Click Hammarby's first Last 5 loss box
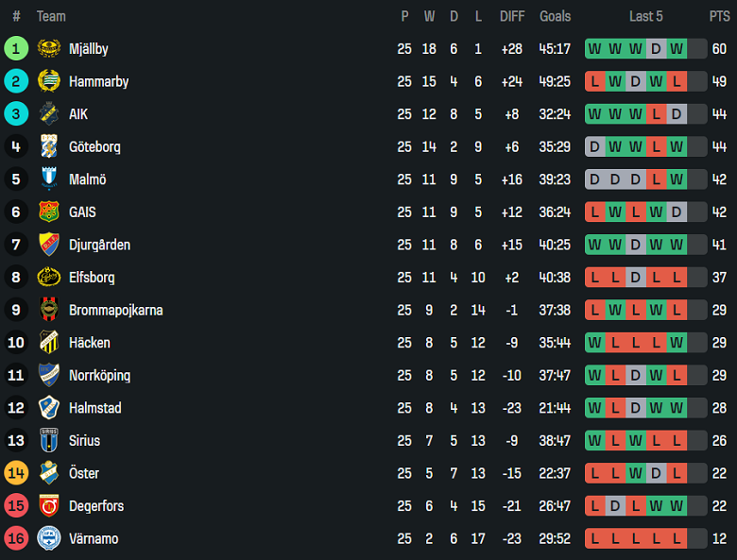This screenshot has width=737, height=560. (594, 81)
